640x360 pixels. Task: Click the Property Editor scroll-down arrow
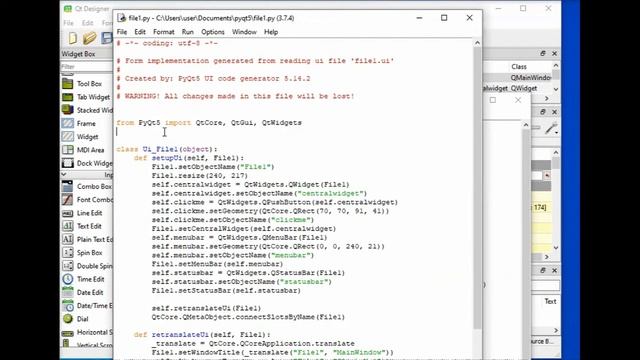tap(556, 248)
